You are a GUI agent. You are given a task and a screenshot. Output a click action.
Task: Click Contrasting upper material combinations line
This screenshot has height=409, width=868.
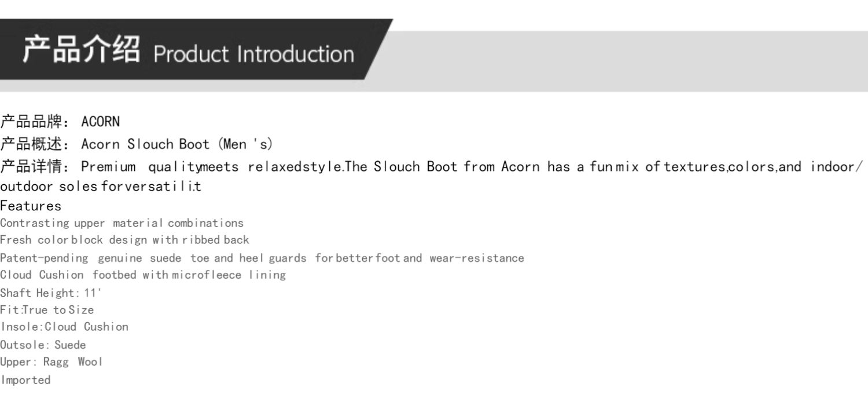[122, 223]
